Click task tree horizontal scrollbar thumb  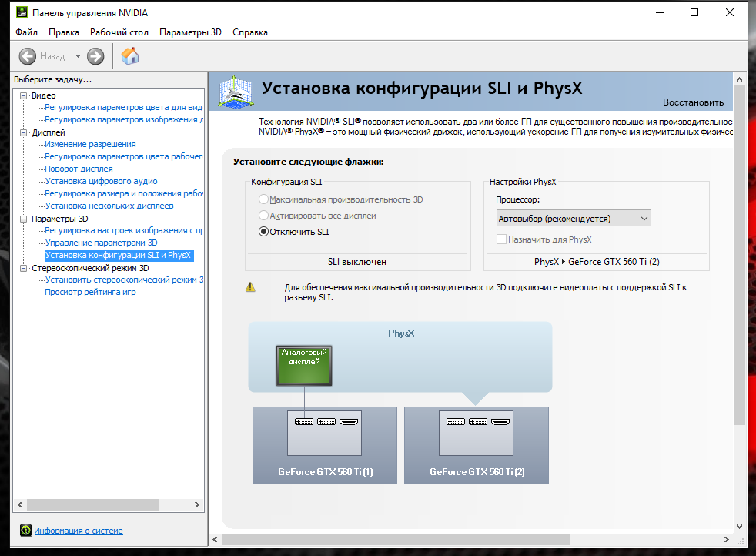[x=93, y=504]
